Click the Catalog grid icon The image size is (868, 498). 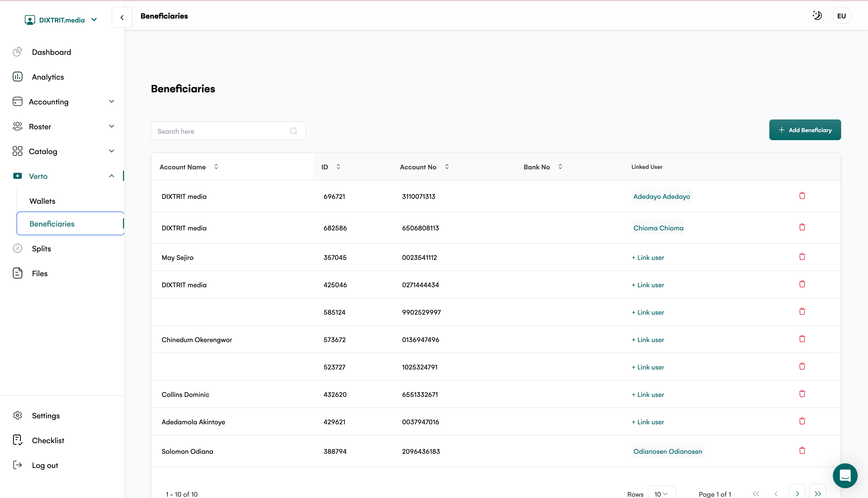pos(17,151)
